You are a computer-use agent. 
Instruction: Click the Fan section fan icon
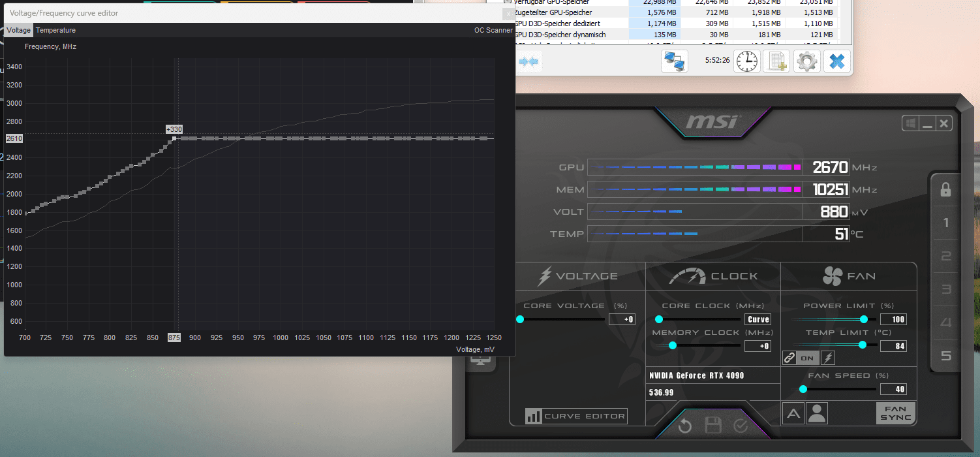coord(833,276)
